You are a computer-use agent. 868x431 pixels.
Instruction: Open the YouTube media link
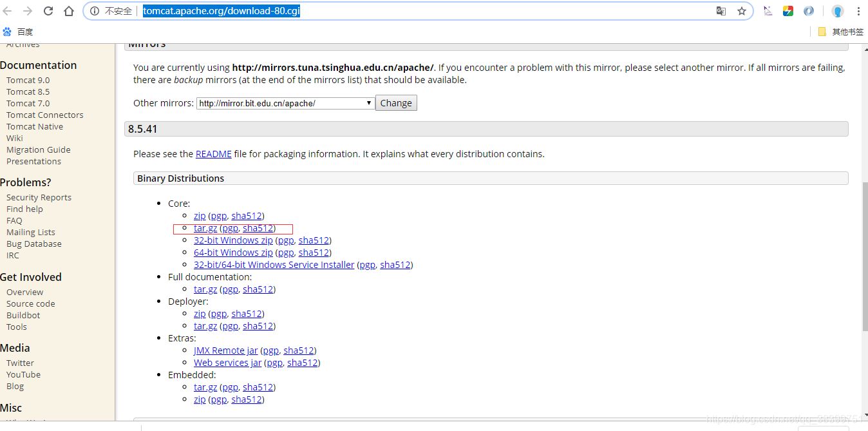click(x=23, y=374)
